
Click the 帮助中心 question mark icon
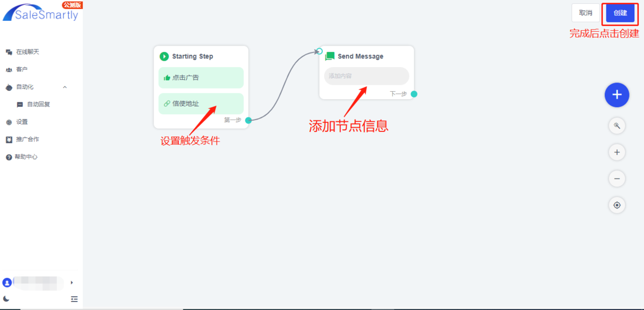(9, 157)
